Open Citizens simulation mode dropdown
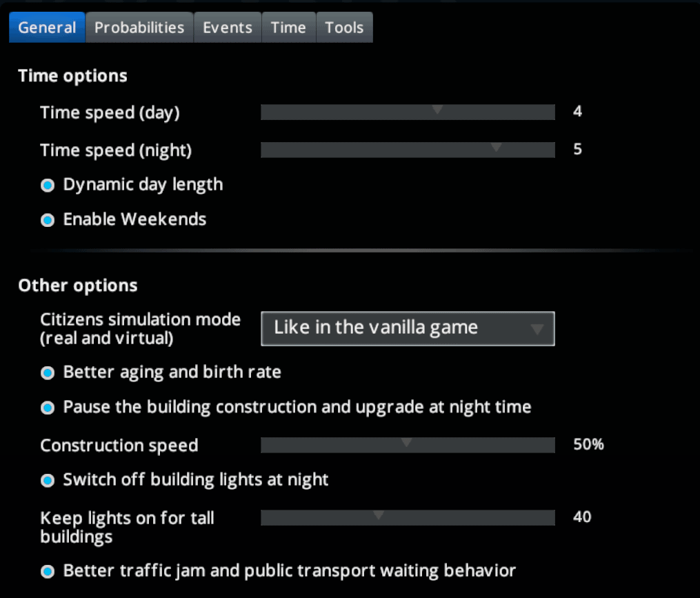This screenshot has width=700, height=598. click(x=407, y=328)
